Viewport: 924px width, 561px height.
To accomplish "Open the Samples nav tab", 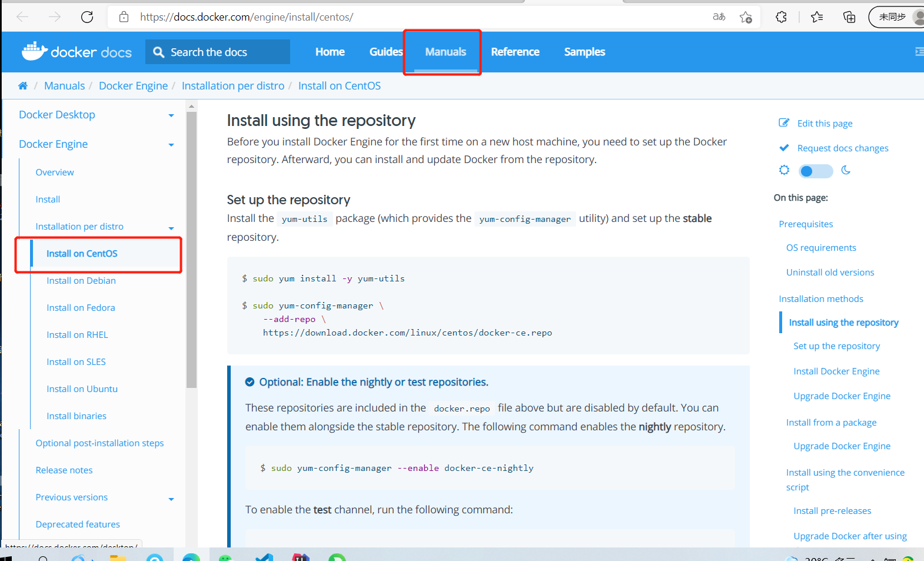I will (584, 52).
